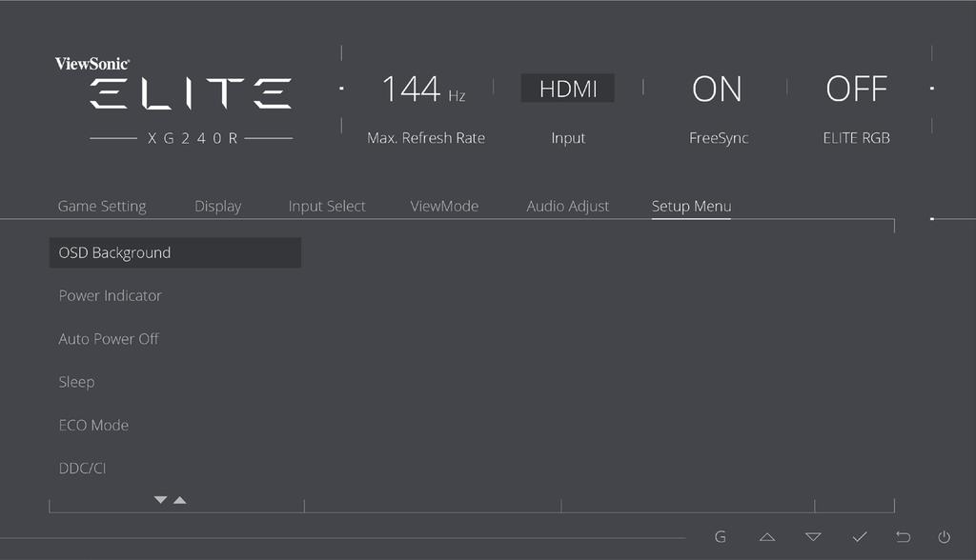This screenshot has width=976, height=560.
Task: Click the 144 Hz refresh rate value
Action: coord(424,89)
